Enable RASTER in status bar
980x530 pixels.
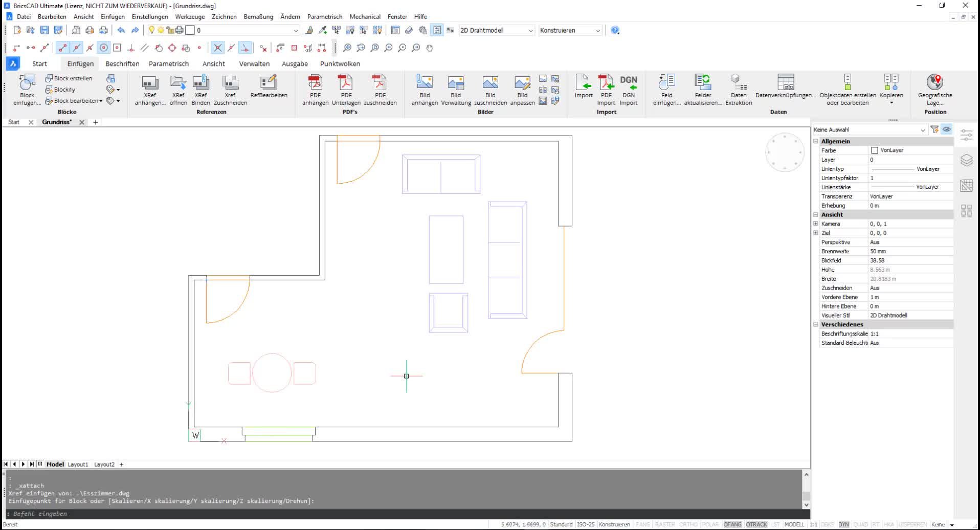[665, 524]
